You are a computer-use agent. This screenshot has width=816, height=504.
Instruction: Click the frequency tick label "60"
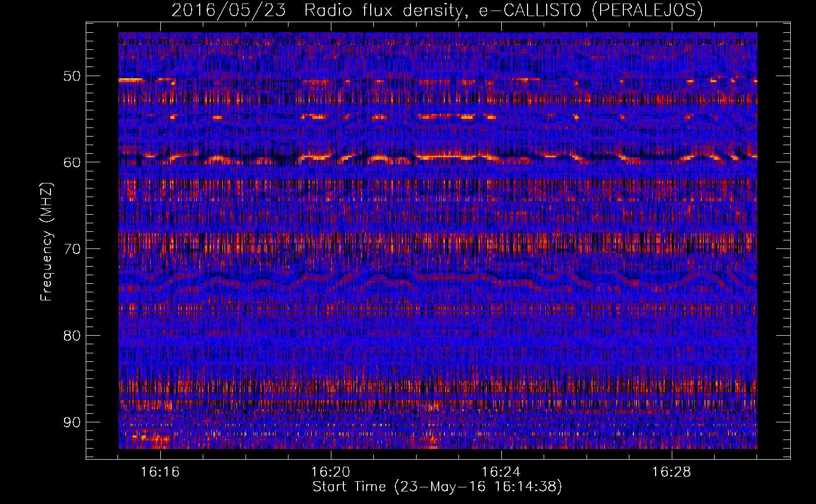tap(72, 162)
